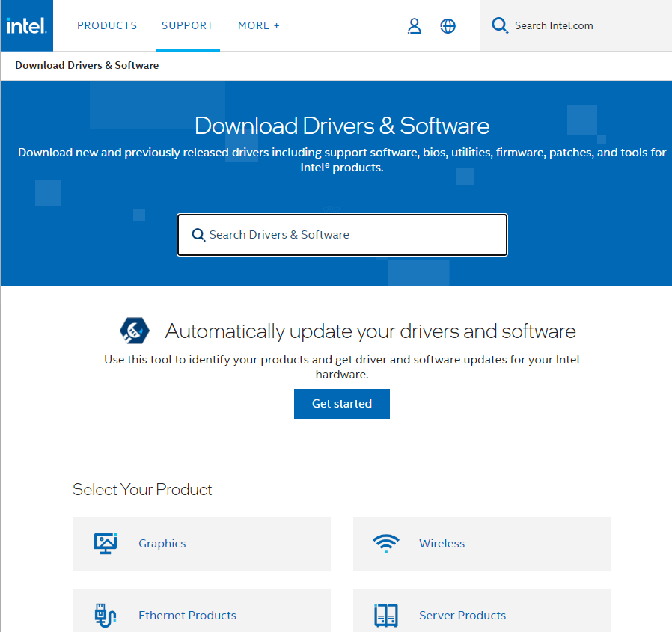This screenshot has height=632, width=672.
Task: Click the Get started button
Action: pos(342,404)
